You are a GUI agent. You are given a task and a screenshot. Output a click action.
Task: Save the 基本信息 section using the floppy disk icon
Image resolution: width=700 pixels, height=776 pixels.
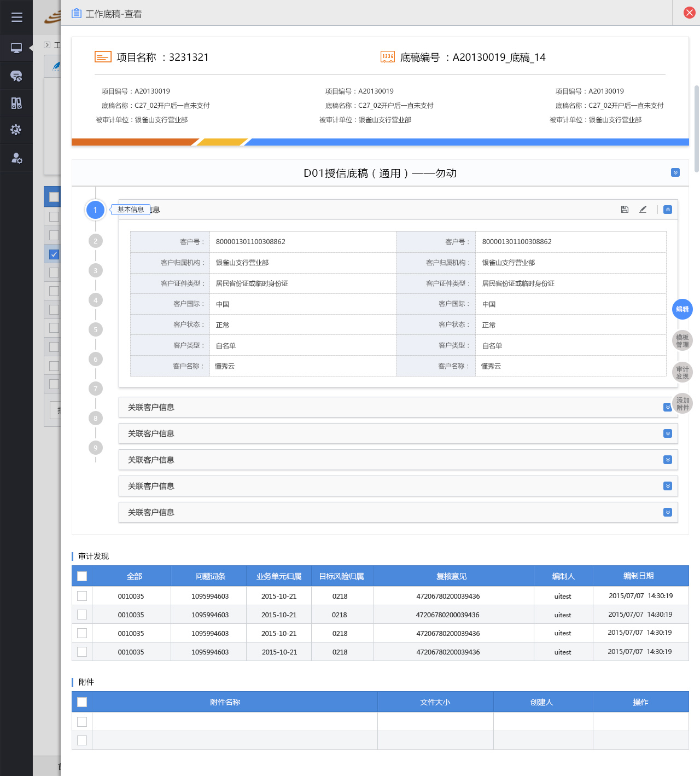625,209
